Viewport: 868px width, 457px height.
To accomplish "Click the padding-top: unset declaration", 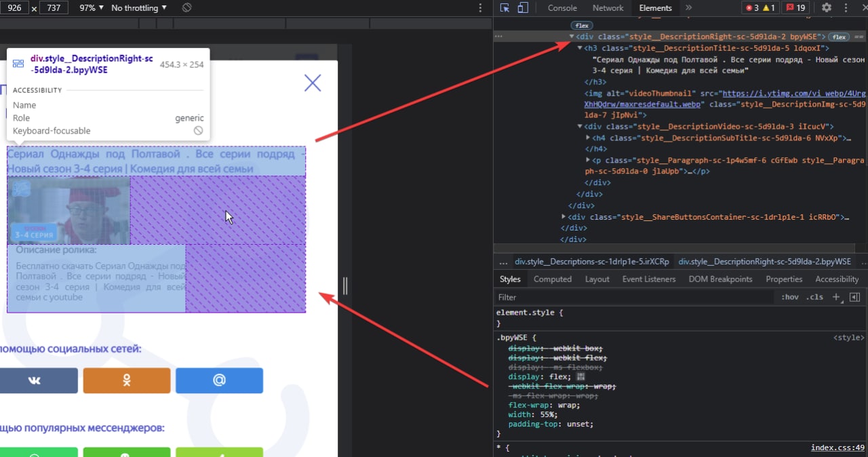I will point(551,424).
